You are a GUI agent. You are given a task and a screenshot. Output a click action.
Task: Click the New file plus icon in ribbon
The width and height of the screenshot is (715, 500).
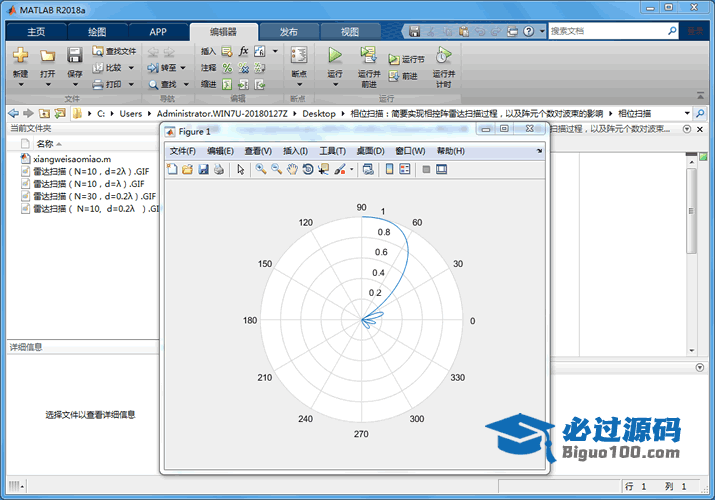21,55
